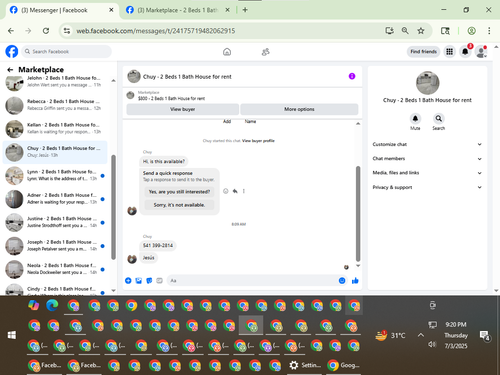Screen dimensions: 500x375
Task: Mute the conversation with the bell icon
Action: pyautogui.click(x=415, y=119)
